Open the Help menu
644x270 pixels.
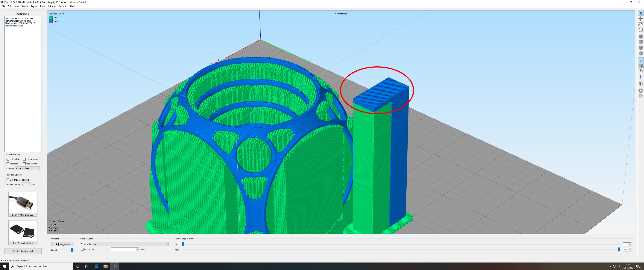[x=72, y=7]
